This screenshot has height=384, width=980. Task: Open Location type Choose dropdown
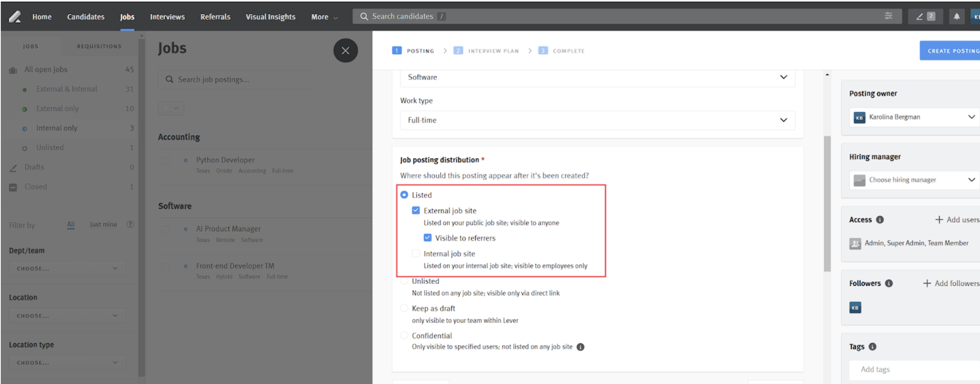coord(67,363)
